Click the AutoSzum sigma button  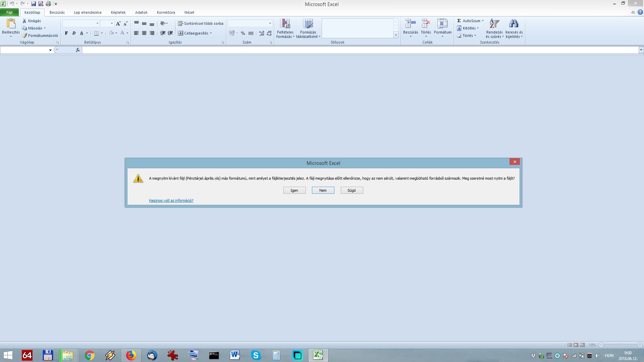point(468,21)
